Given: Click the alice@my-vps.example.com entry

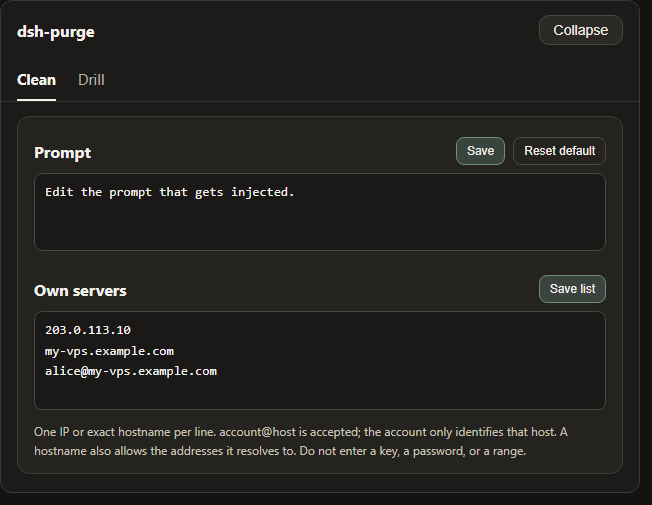Looking at the screenshot, I should click(131, 371).
